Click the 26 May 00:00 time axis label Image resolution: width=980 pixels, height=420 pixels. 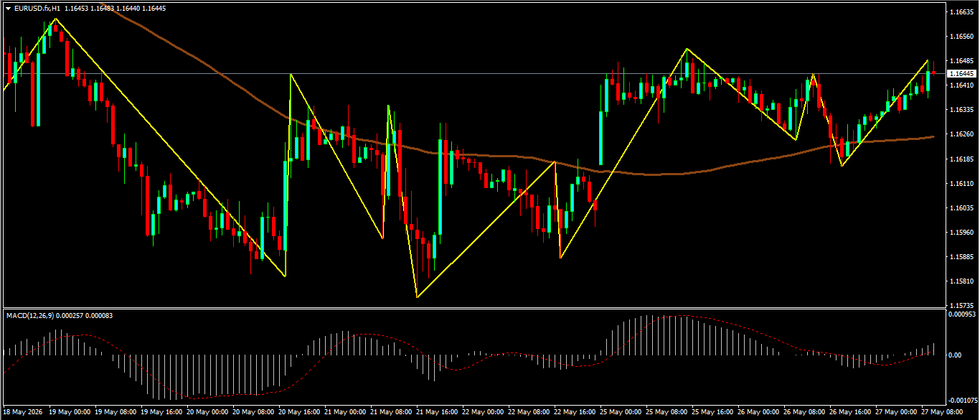759,413
